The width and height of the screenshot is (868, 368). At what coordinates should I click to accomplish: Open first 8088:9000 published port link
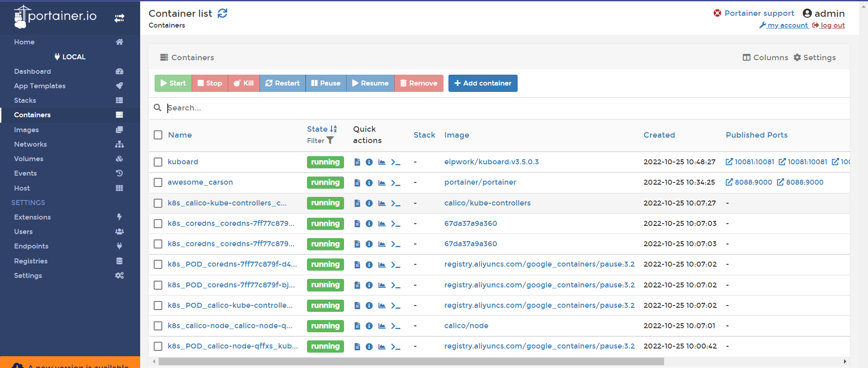pos(749,182)
